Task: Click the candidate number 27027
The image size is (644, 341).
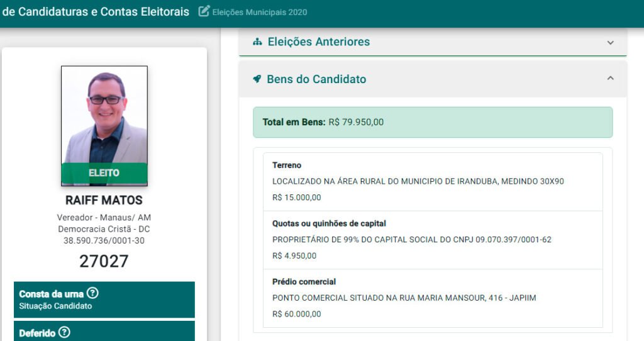Action: (x=104, y=261)
